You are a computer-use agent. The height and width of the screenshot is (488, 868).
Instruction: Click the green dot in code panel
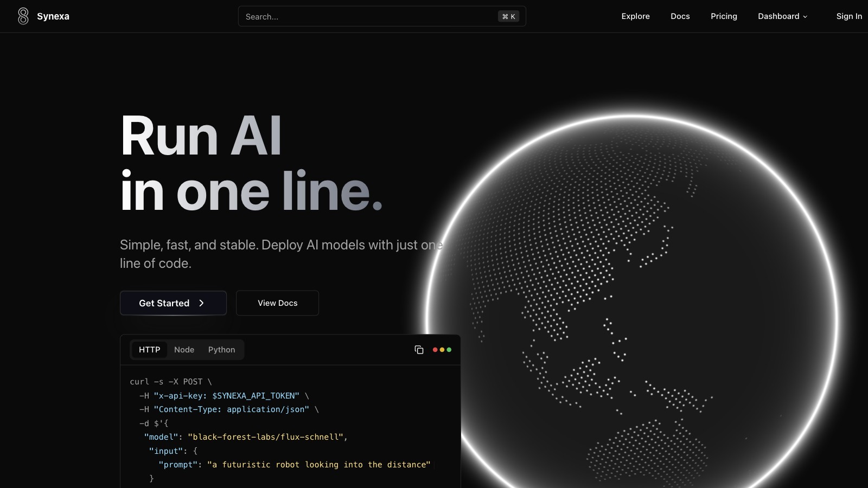[x=449, y=350]
